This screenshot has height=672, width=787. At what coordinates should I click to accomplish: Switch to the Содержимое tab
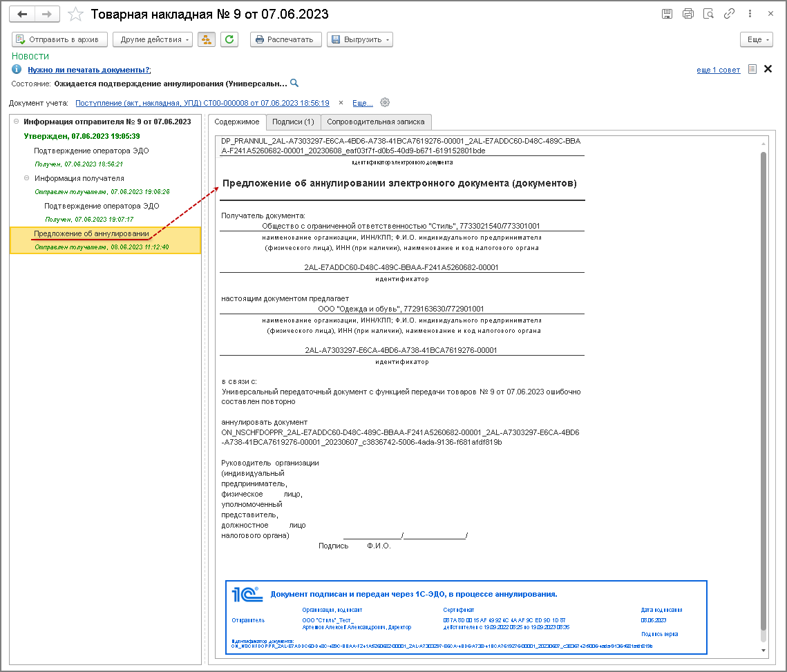click(237, 122)
